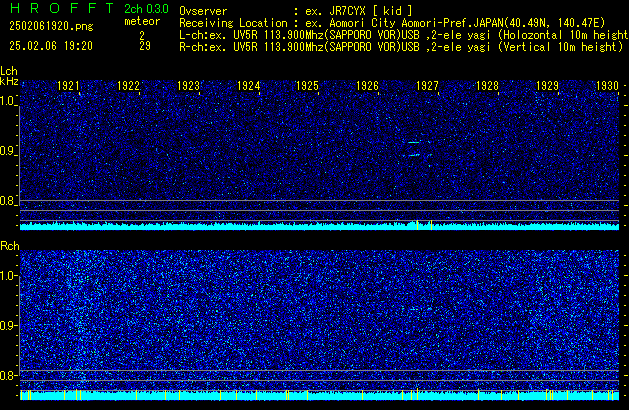Image resolution: width=629 pixels, height=410 pixels.
Task: Click the meteor count value 29
Action: [x=145, y=46]
